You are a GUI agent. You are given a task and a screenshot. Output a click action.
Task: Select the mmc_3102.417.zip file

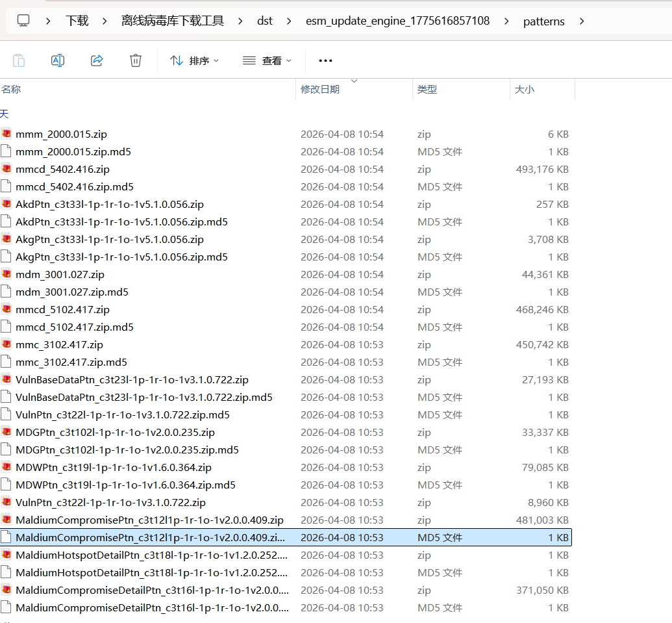pyautogui.click(x=59, y=344)
